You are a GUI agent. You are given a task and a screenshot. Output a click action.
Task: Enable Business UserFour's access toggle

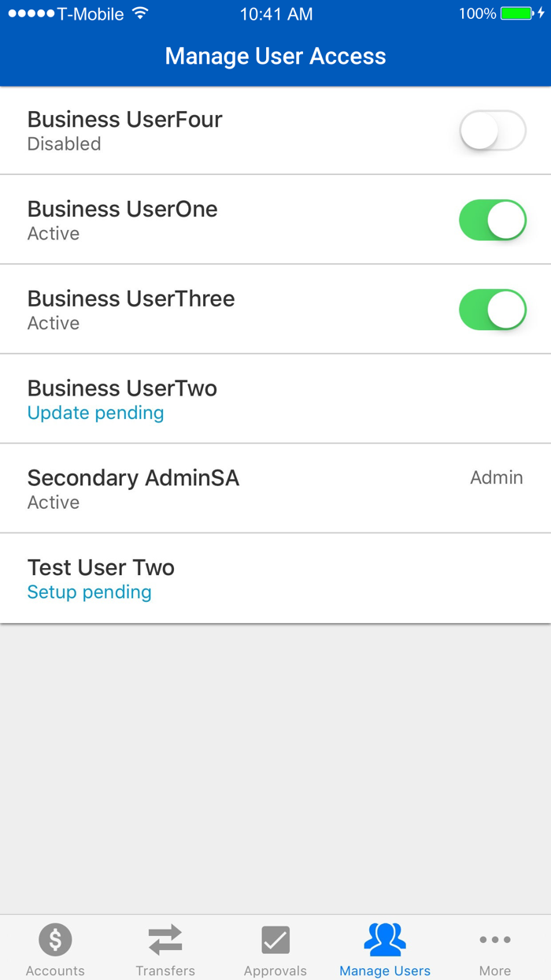(492, 131)
